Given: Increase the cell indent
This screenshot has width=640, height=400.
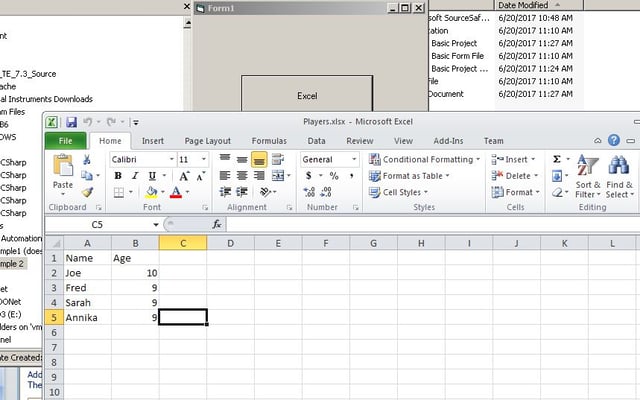Looking at the screenshot, I should pos(242,192).
